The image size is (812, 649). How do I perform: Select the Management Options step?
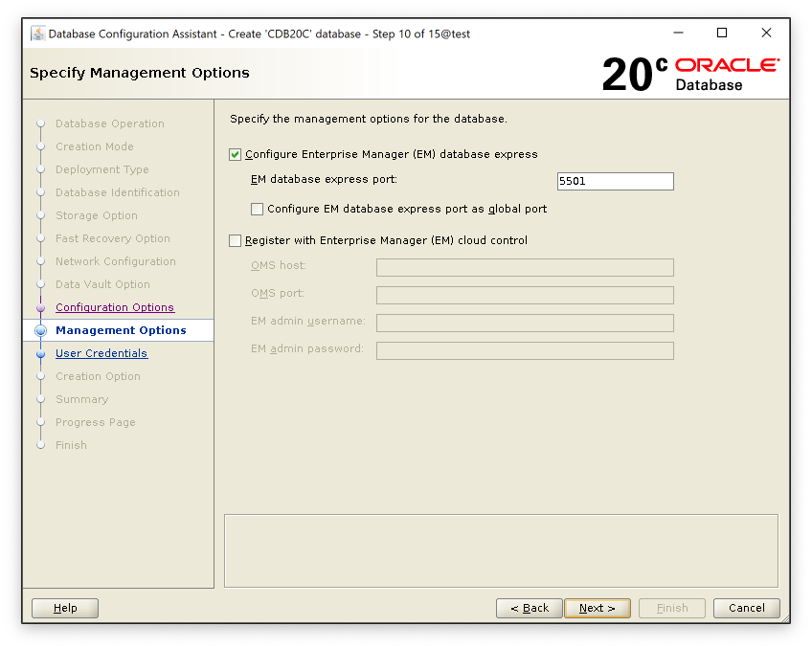point(121,330)
